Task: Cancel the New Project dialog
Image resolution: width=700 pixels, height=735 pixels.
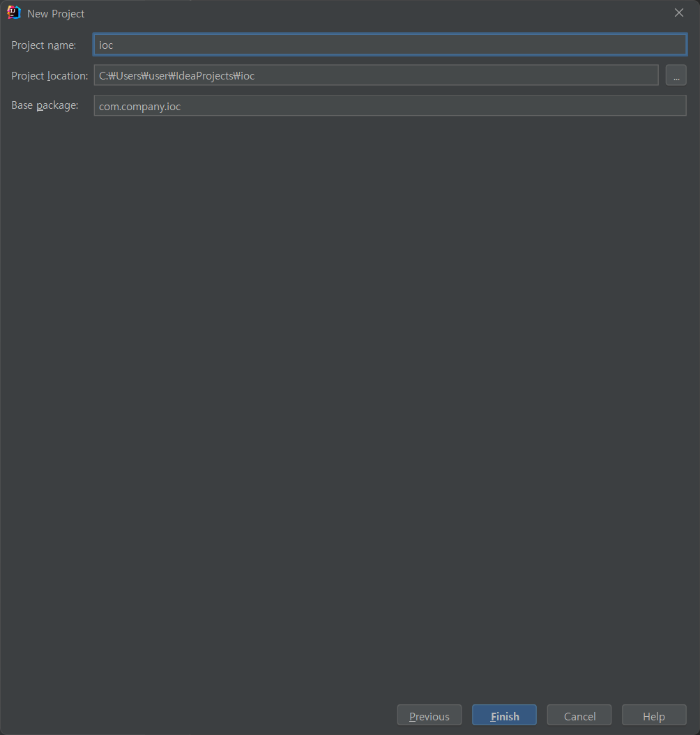Action: pos(579,715)
